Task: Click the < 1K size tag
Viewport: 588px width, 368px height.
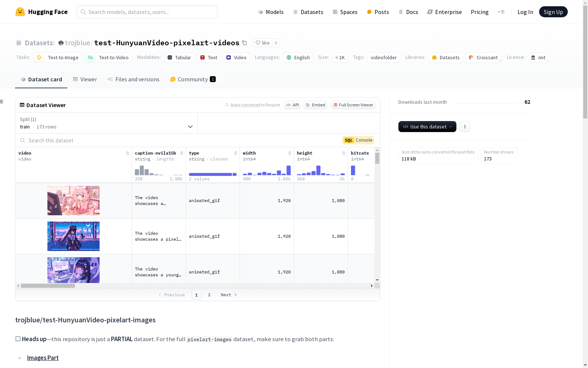Action: point(340,57)
